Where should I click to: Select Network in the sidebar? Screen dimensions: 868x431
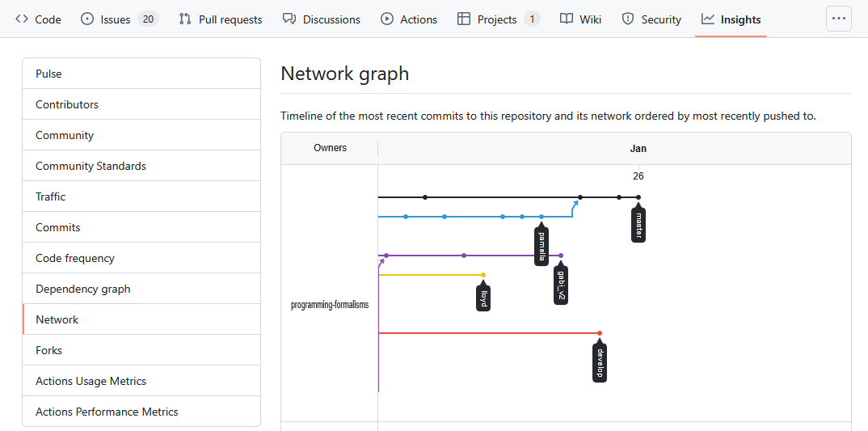click(141, 319)
